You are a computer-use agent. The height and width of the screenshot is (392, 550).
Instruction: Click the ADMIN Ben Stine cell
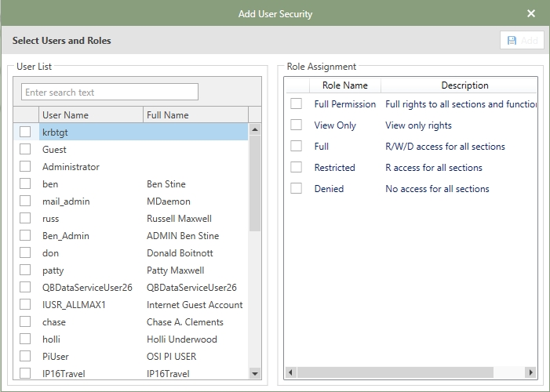coord(183,236)
